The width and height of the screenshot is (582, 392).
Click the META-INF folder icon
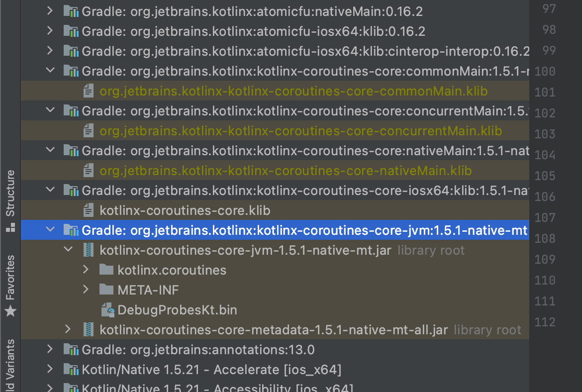(106, 290)
